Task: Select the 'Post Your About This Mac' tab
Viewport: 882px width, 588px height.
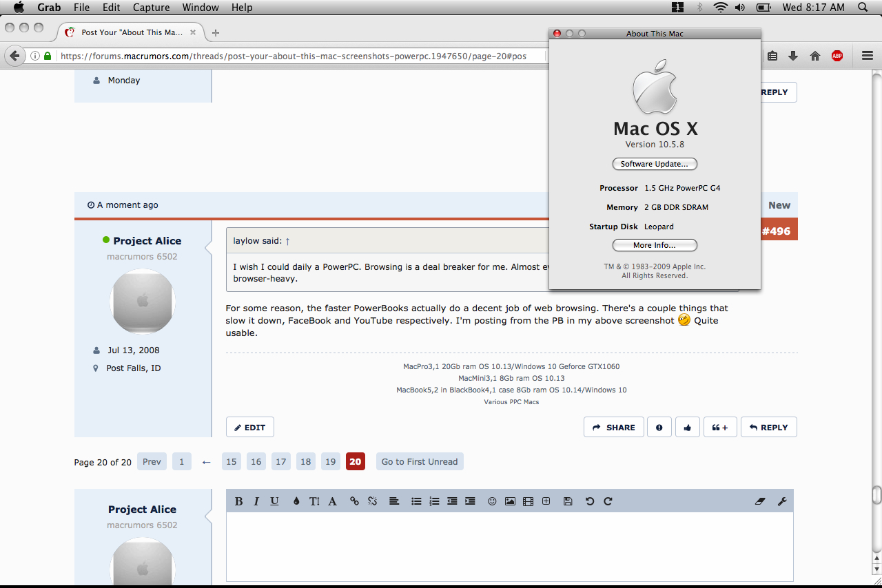Action: 131,32
